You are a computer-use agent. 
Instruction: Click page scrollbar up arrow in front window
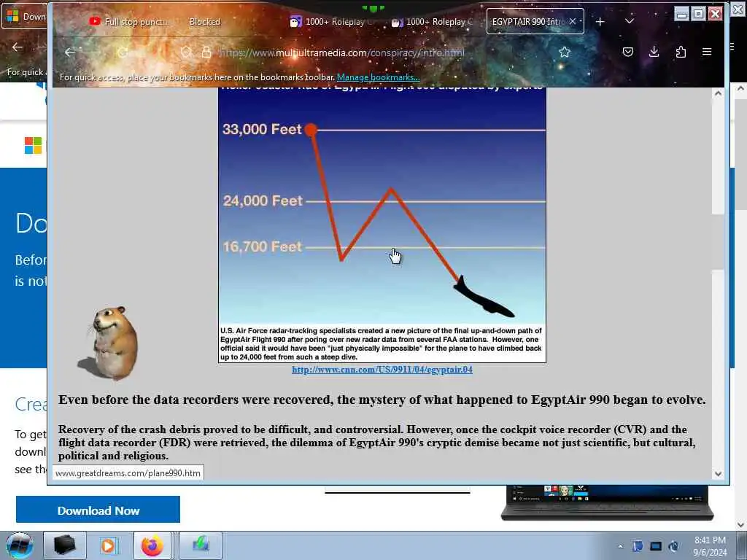(718, 94)
